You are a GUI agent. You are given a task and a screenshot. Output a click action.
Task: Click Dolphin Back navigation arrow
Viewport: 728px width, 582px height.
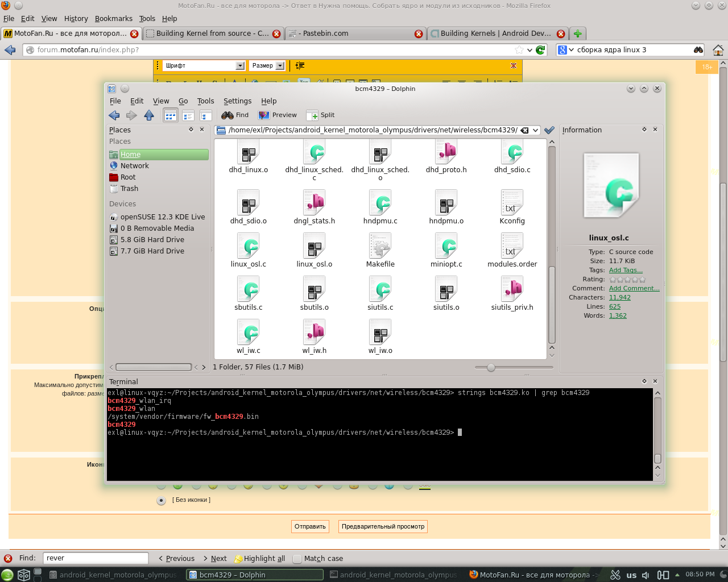[x=114, y=115]
